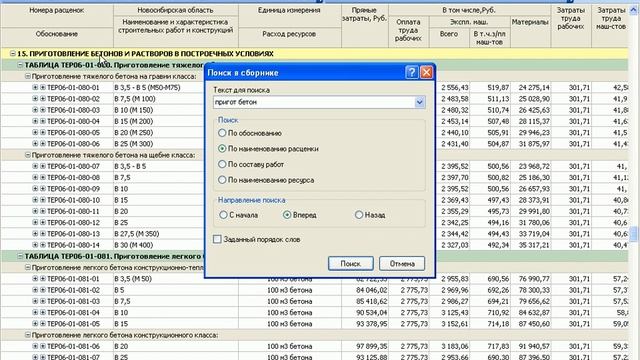Click direct cost value 90 534,04
This screenshot has width=640, height=360.
pyautogui.click(x=371, y=313)
